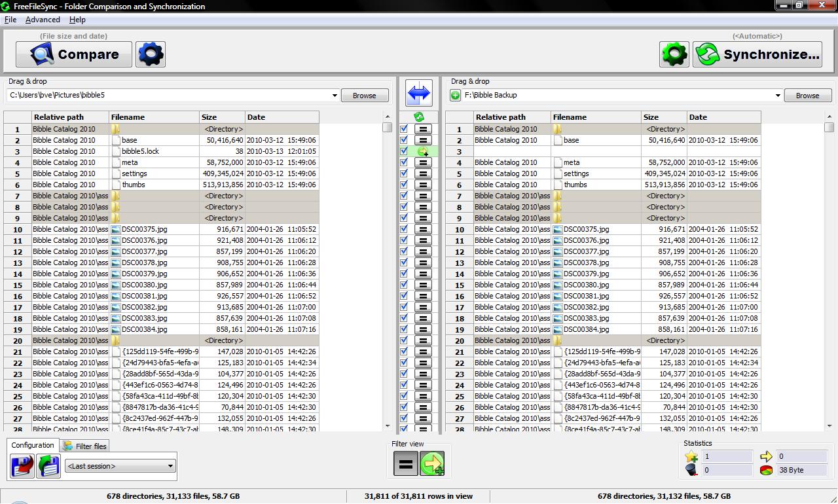Click image icon of right DSC00384.jpg
Viewport: 838px width, 504px height.
(558, 329)
